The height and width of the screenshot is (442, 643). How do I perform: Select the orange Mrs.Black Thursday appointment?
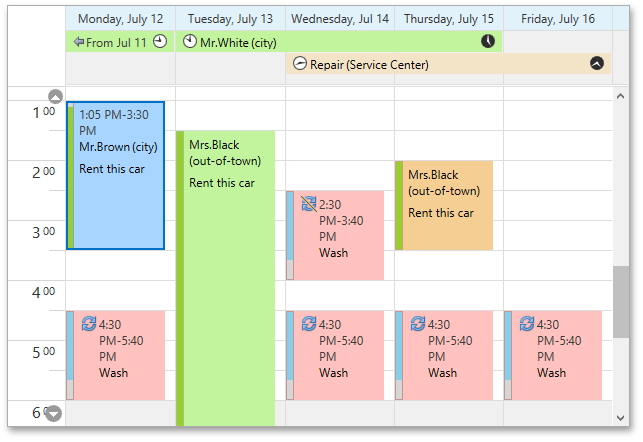point(444,205)
